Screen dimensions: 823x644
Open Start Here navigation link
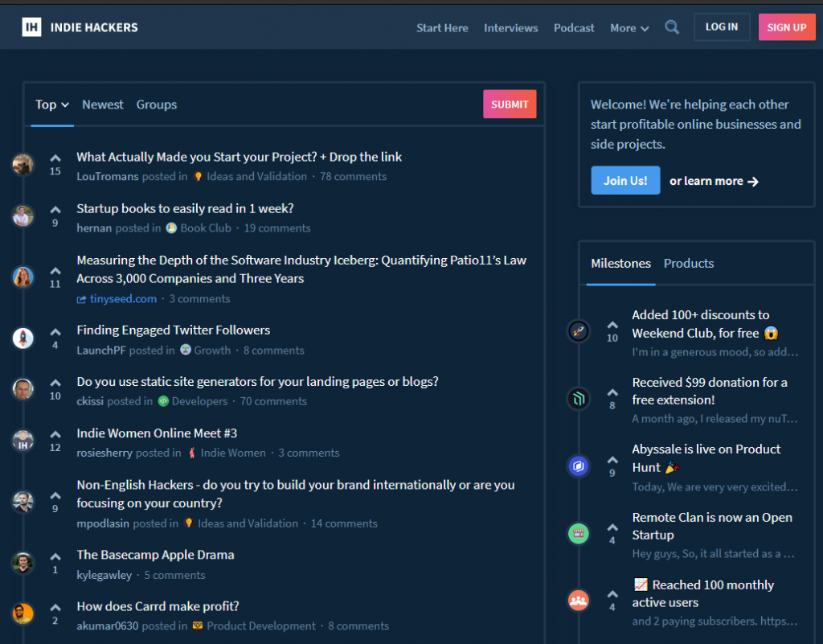(442, 28)
